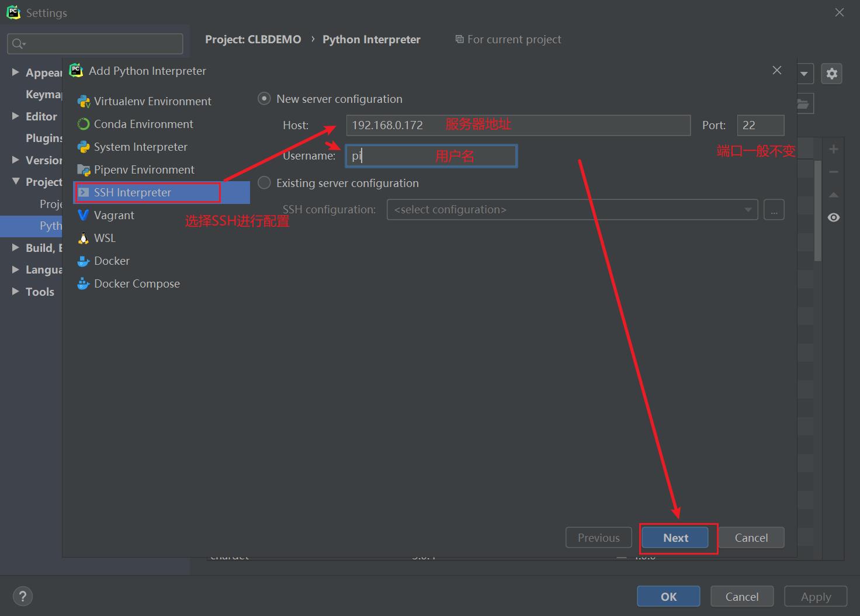This screenshot has width=860, height=616.
Task: Open the gear settings menu in Settings window
Action: click(832, 74)
